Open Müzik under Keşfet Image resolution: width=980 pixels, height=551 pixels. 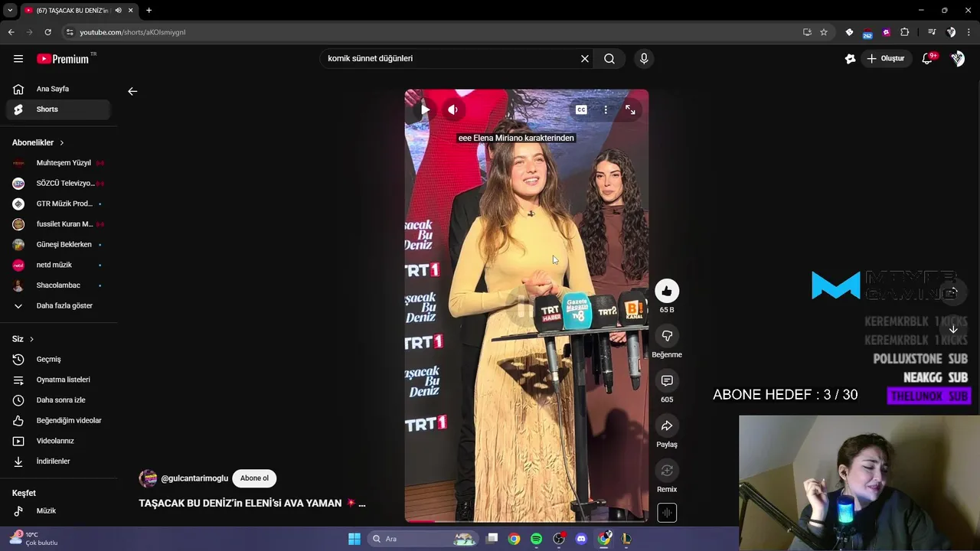pyautogui.click(x=58, y=510)
